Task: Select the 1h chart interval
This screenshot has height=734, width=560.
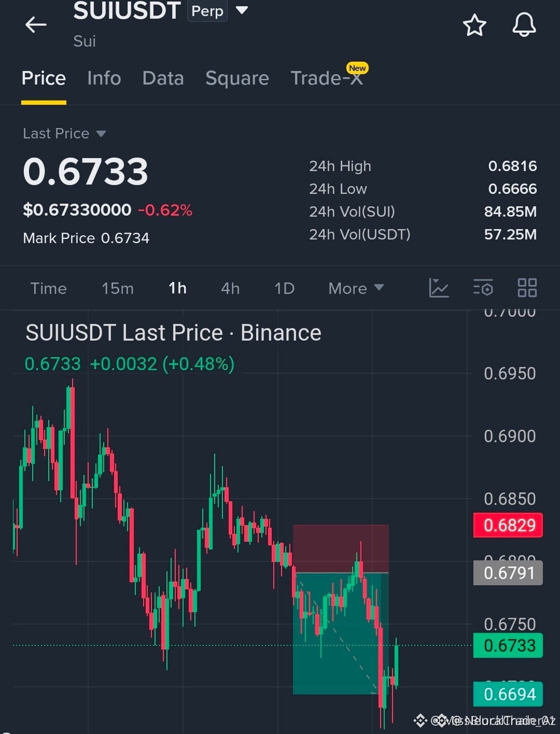Action: 177,288
